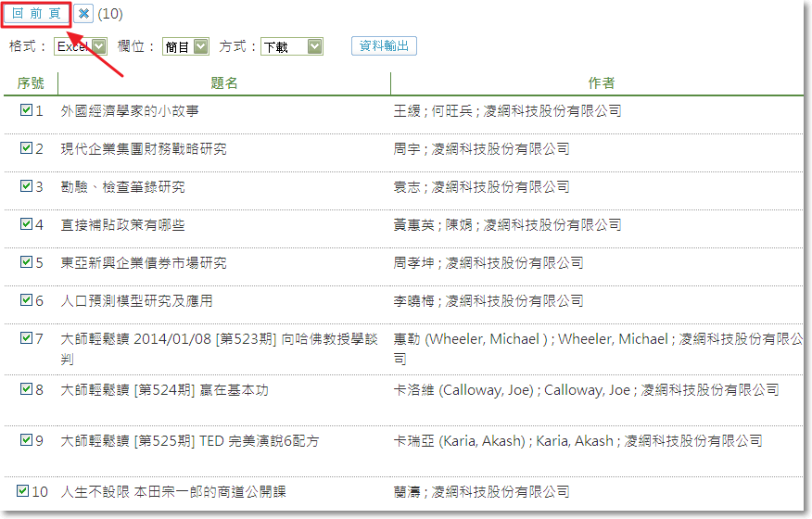The height and width of the screenshot is (519, 812).
Task: Toggle the row 6 checkbox
Action: 26,300
